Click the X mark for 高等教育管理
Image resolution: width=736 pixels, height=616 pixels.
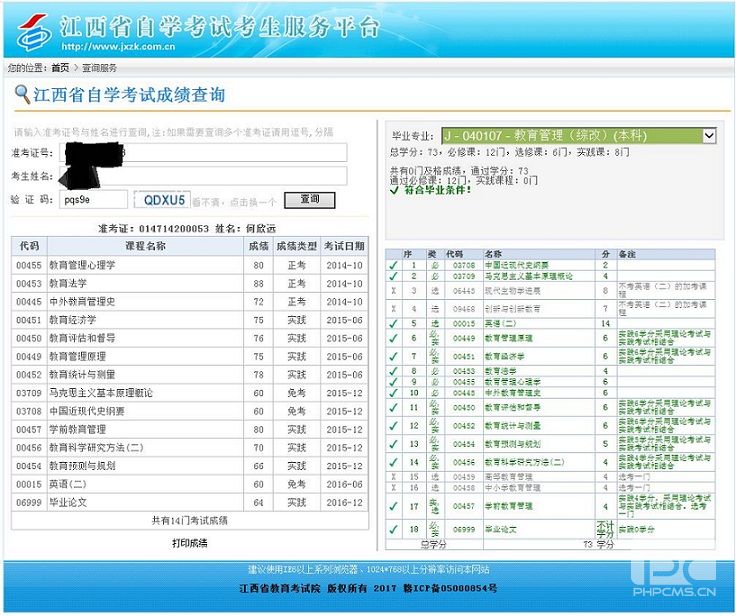pyautogui.click(x=393, y=477)
